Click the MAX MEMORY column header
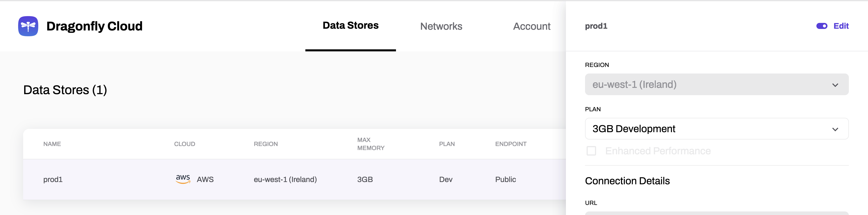The image size is (868, 215). point(371,144)
